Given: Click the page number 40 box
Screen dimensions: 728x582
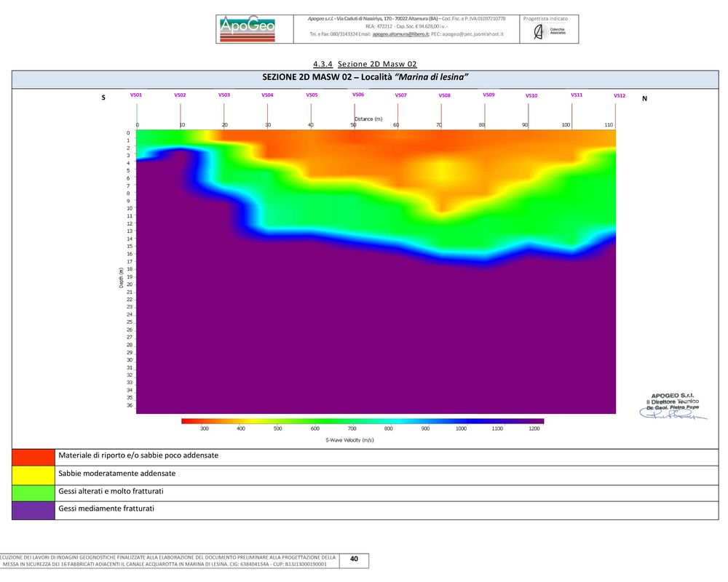Looking at the screenshot, I should (354, 559).
